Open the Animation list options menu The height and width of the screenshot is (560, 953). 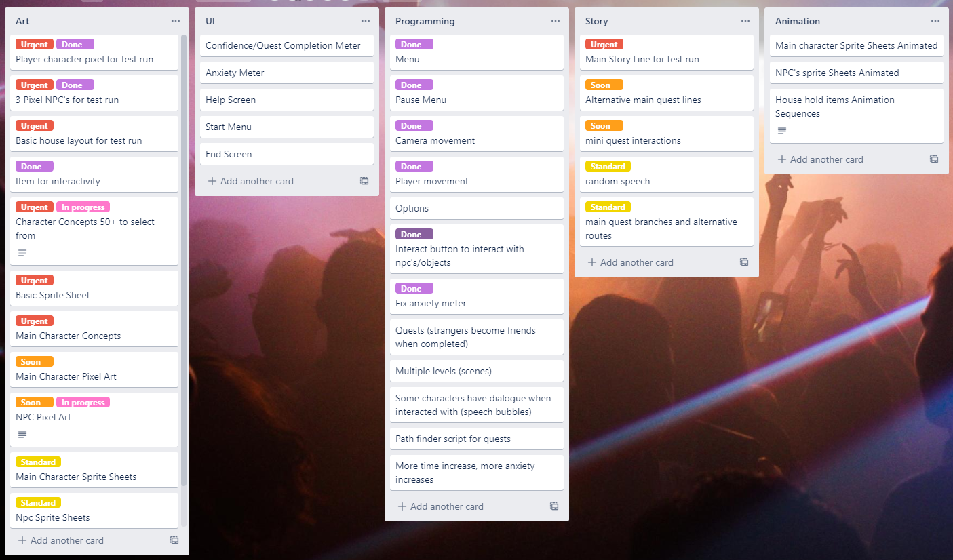[x=935, y=21]
